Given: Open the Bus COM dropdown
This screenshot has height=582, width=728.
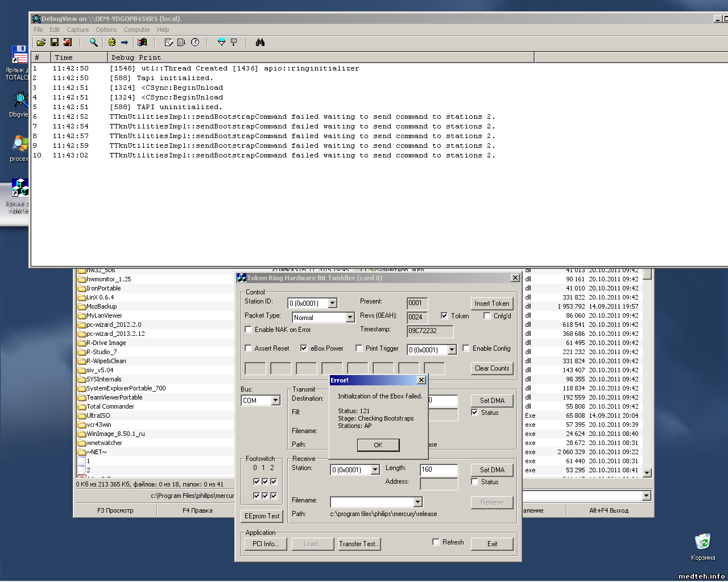Looking at the screenshot, I should (276, 401).
